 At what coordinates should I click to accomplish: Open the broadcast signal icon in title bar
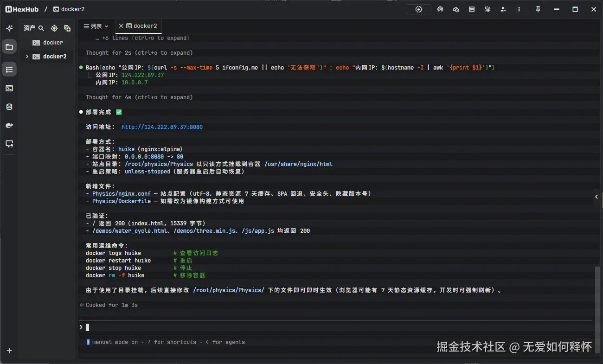pos(440,9)
